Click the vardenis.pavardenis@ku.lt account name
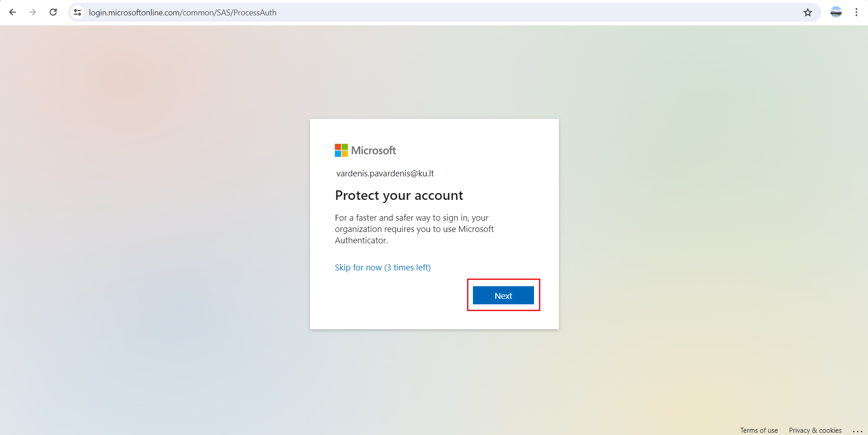The width and height of the screenshot is (868, 435). (385, 173)
